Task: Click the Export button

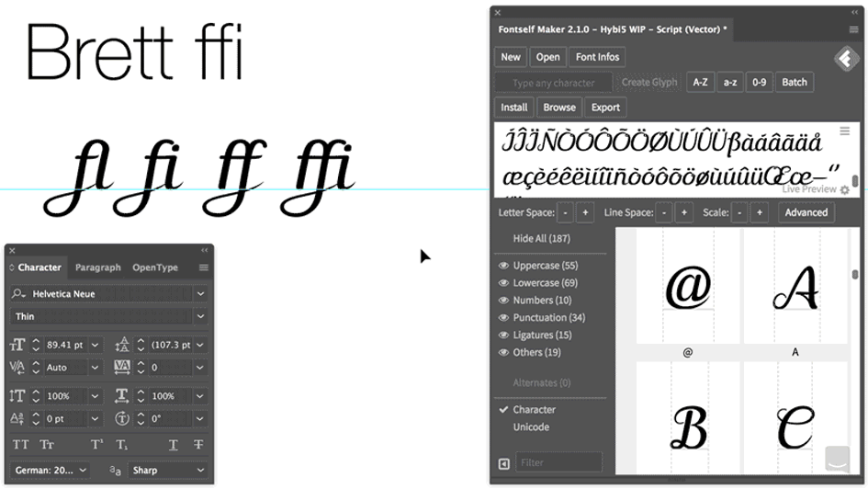Action: point(605,108)
